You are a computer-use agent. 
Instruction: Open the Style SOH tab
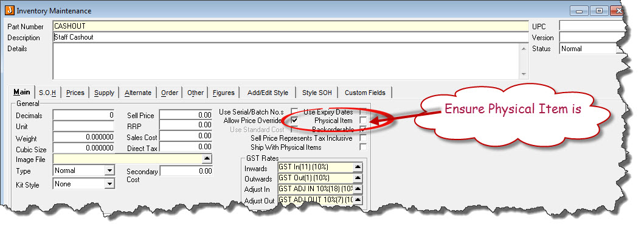pyautogui.click(x=317, y=93)
